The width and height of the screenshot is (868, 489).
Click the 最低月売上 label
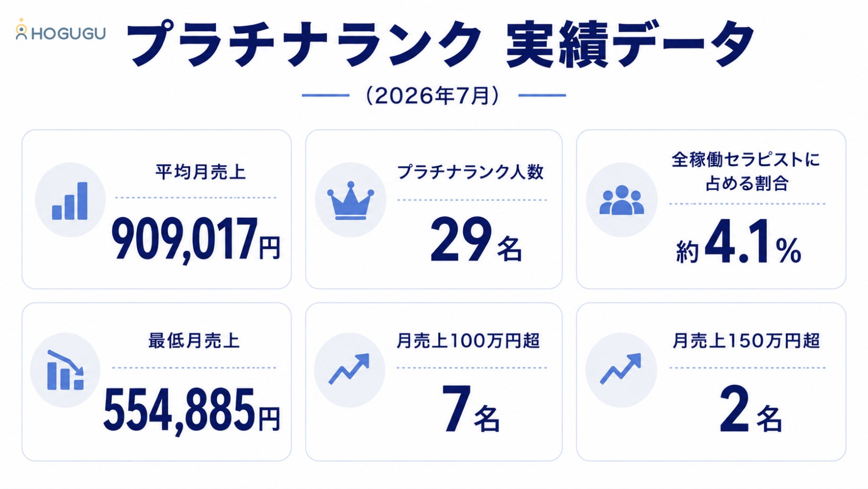(194, 340)
